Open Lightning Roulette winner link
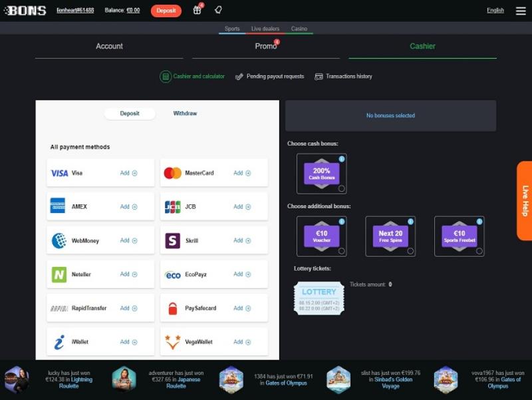This screenshot has height=400, width=532. 76,383
